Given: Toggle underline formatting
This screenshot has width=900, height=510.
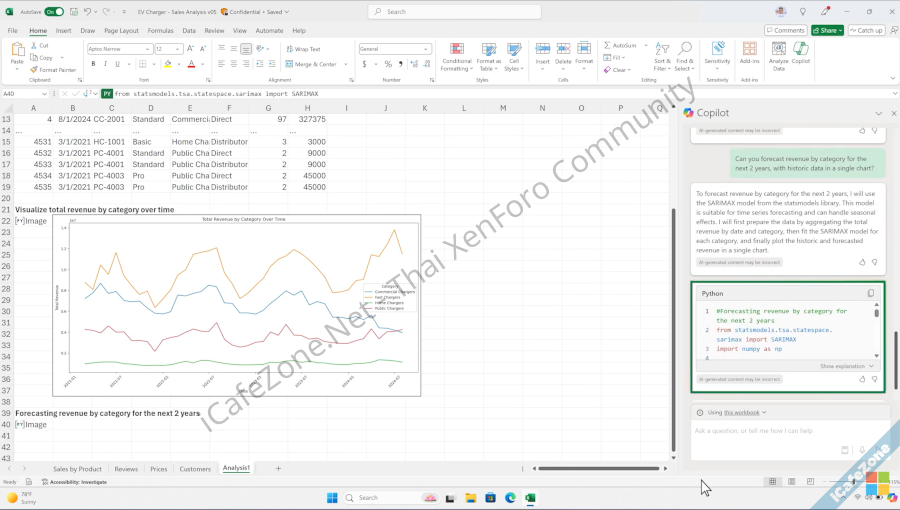Looking at the screenshot, I should click(x=118, y=64).
